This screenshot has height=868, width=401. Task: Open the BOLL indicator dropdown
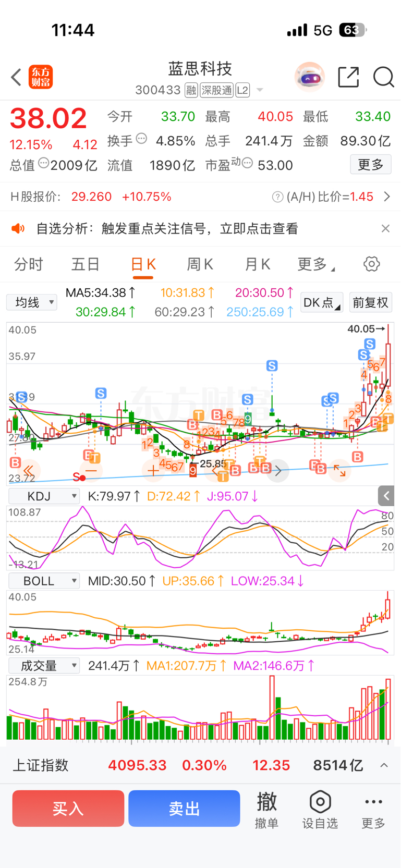(44, 581)
